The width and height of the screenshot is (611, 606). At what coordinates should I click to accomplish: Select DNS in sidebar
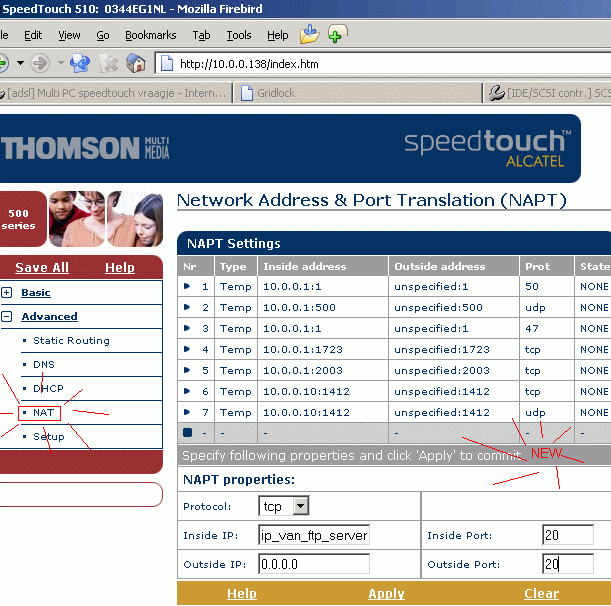(x=44, y=364)
